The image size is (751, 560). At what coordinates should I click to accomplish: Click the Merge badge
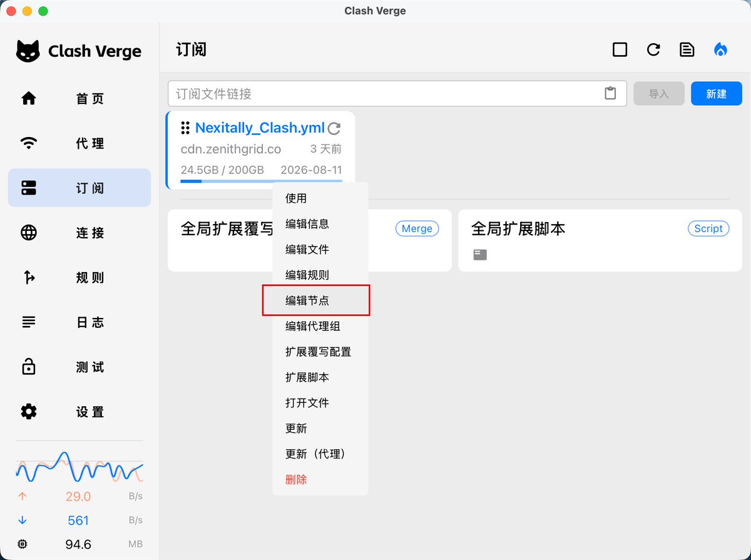417,228
